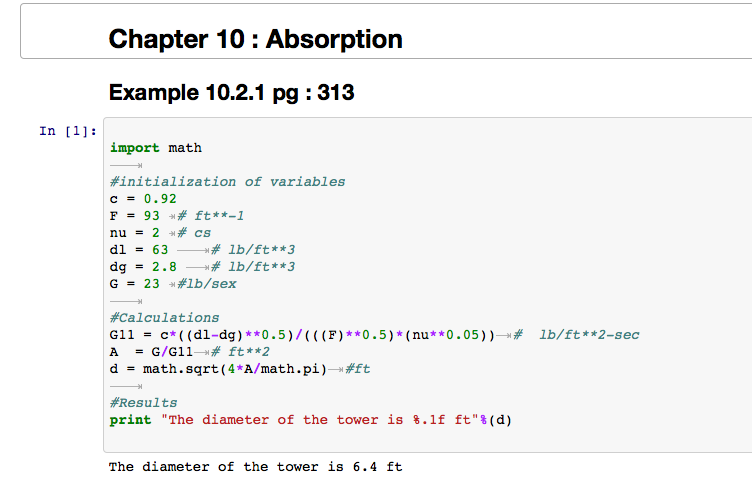The width and height of the screenshot is (752, 489).
Task: Place cursor at dl = 63 value
Action: (x=160, y=250)
